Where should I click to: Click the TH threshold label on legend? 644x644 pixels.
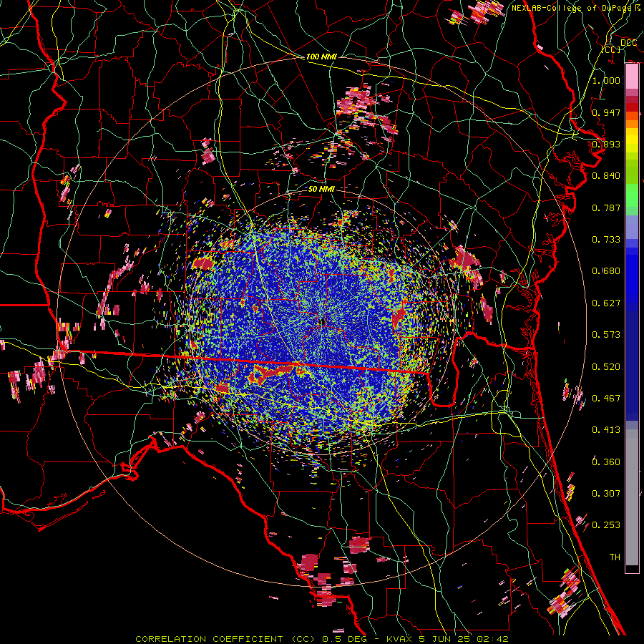coord(615,557)
